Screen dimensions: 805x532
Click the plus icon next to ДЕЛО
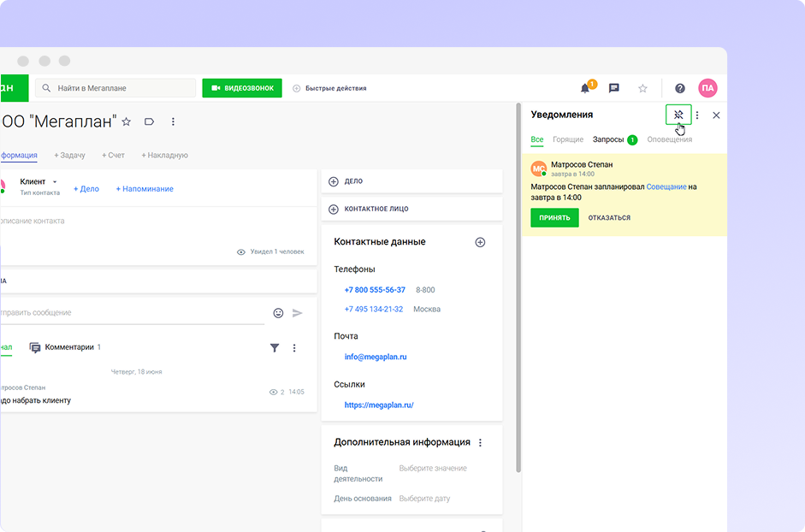click(x=334, y=181)
